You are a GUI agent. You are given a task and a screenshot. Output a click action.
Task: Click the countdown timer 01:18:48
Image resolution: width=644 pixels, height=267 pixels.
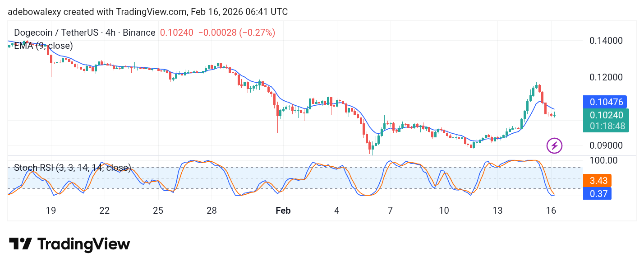(607, 126)
